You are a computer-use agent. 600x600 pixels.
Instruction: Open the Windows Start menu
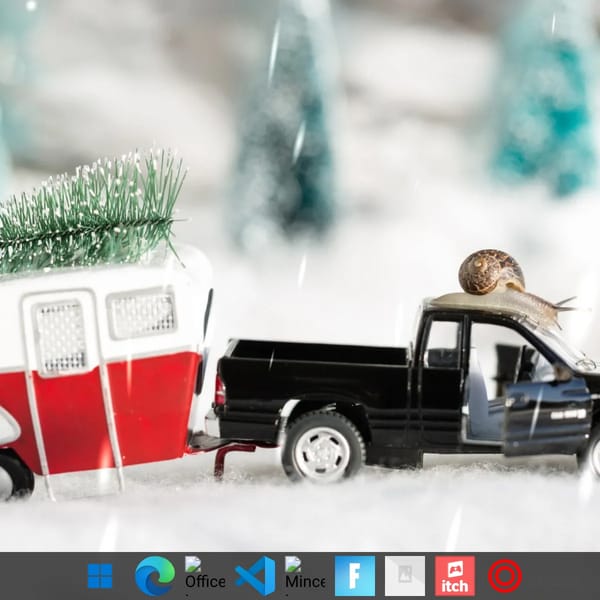click(x=100, y=576)
